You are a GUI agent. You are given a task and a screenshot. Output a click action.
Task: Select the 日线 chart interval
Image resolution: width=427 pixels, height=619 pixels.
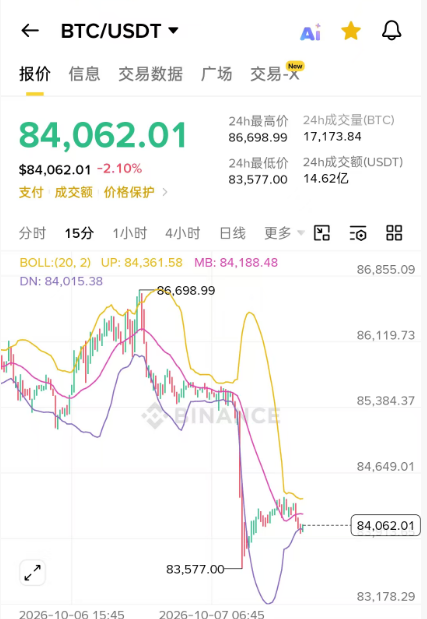(x=232, y=233)
